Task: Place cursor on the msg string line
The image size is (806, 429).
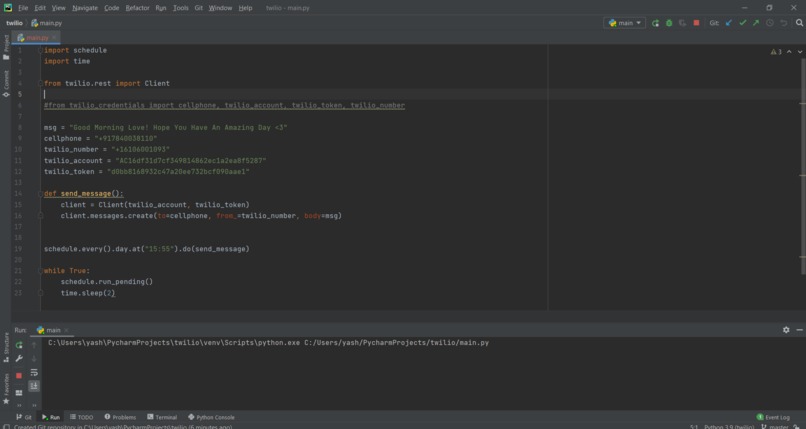Action: pos(166,127)
